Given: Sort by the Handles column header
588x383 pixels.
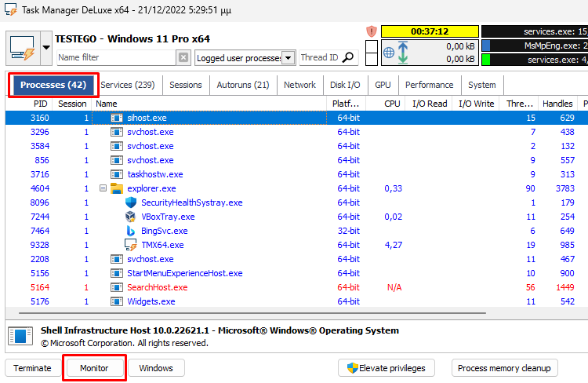Looking at the screenshot, I should point(557,104).
